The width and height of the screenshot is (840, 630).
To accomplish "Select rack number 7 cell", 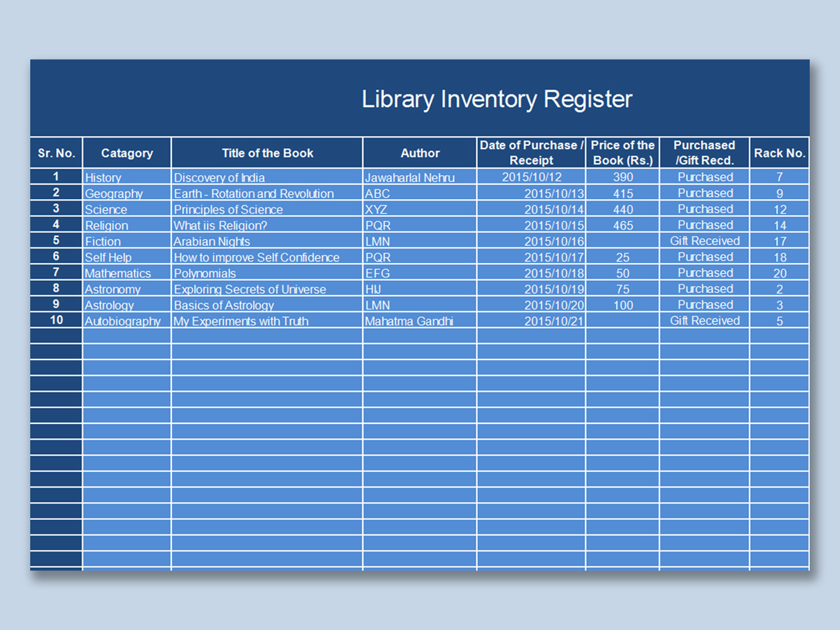I will pos(780,177).
